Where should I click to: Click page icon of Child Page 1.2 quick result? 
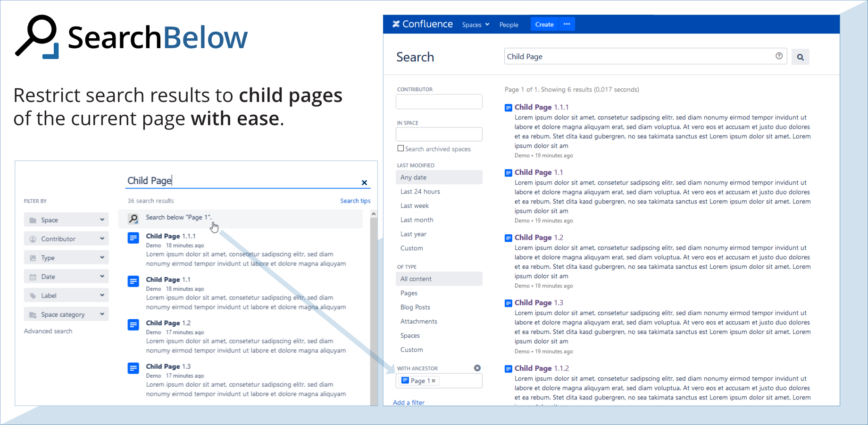pos(134,325)
